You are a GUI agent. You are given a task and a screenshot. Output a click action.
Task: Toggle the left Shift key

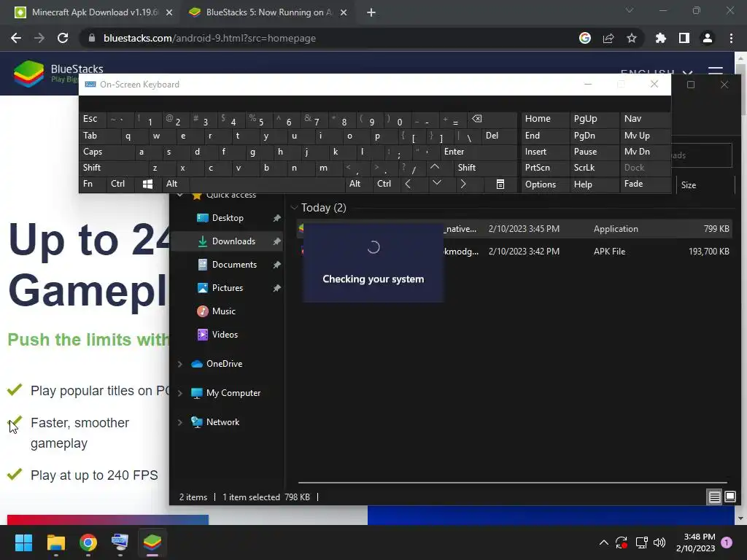(x=113, y=168)
